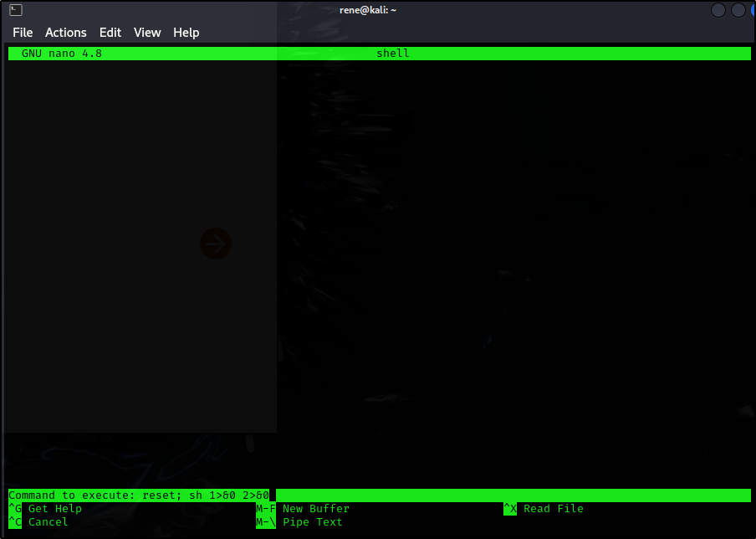
Task: Click the terminal icon in the title bar
Action: [16, 10]
